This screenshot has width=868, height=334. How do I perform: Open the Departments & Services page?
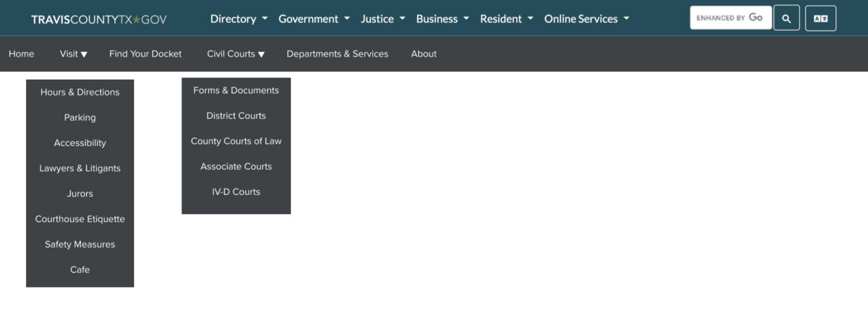click(337, 54)
